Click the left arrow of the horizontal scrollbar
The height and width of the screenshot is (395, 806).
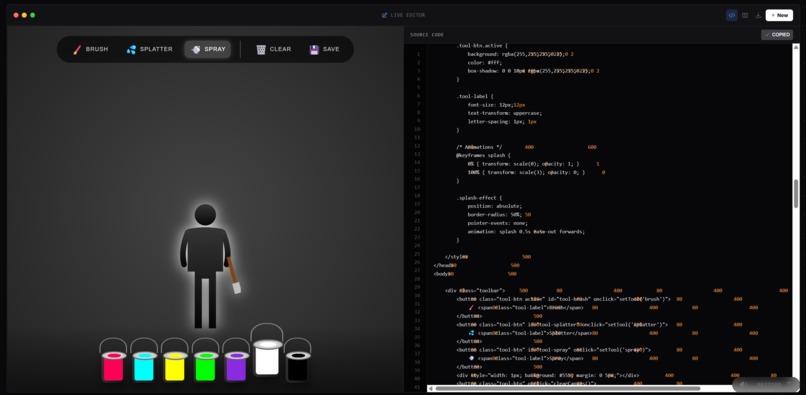click(430, 388)
